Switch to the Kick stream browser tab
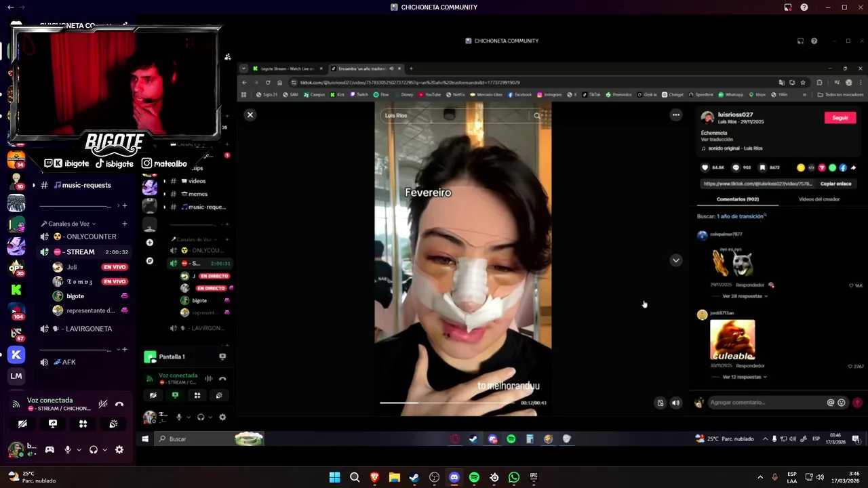868x488 pixels. 288,68
